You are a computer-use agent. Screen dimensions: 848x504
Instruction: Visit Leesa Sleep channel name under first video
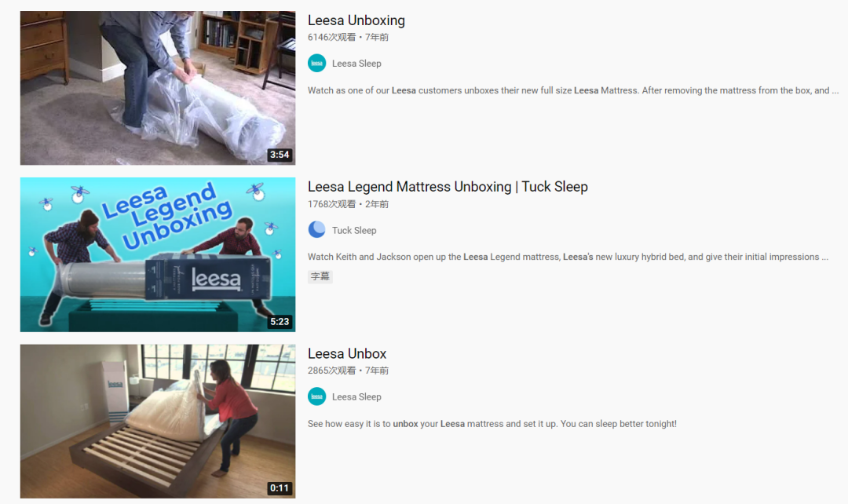(356, 64)
